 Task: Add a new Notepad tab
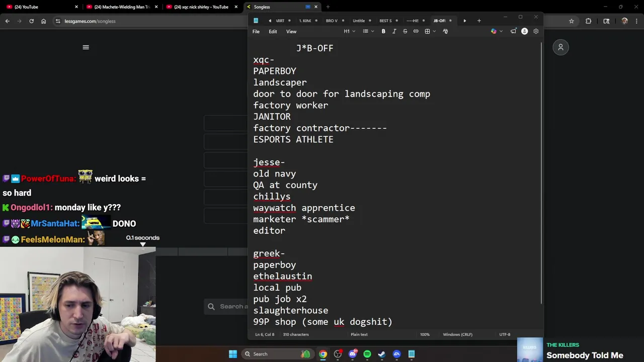click(479, 21)
